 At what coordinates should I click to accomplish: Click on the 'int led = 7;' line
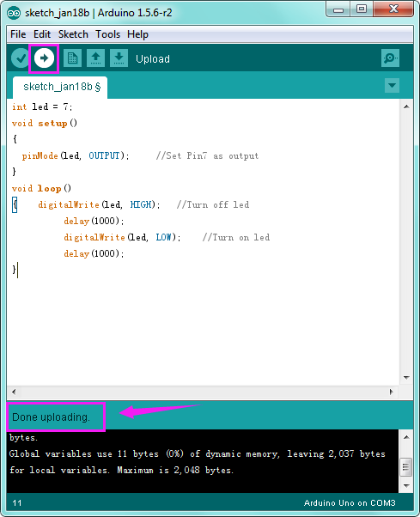[42, 106]
